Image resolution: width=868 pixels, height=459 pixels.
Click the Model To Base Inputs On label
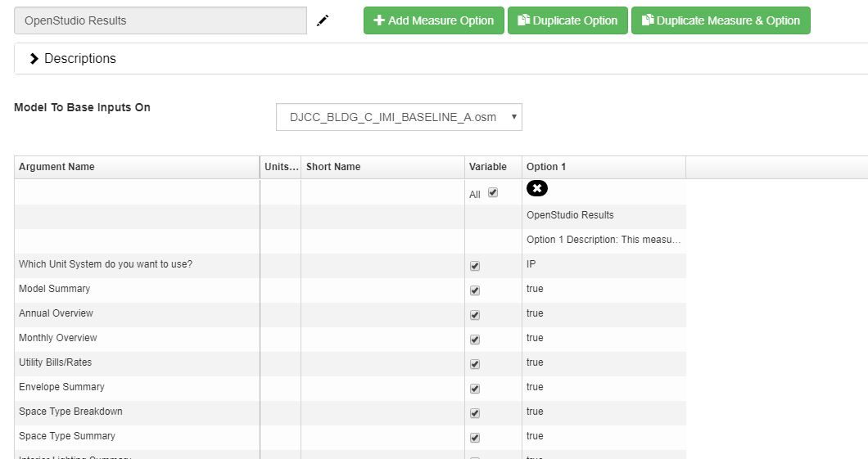point(82,108)
